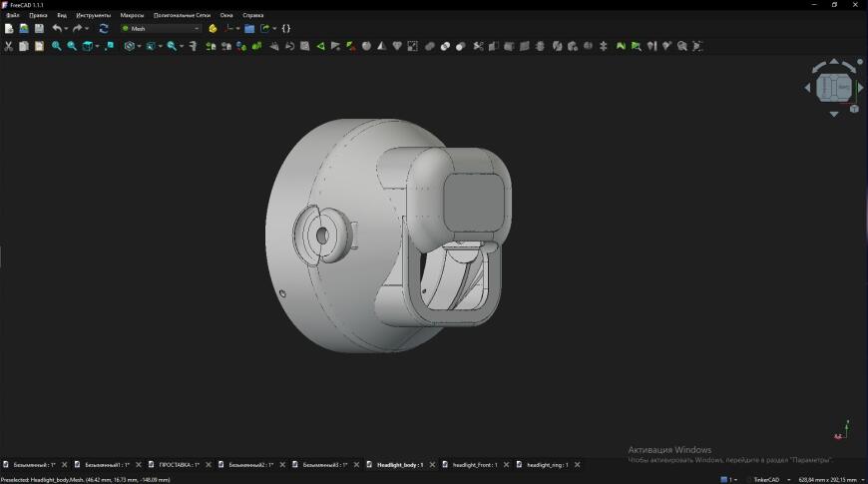Create a new document with toolbar icon
Viewport: 868px width, 484px height.
tap(9, 28)
